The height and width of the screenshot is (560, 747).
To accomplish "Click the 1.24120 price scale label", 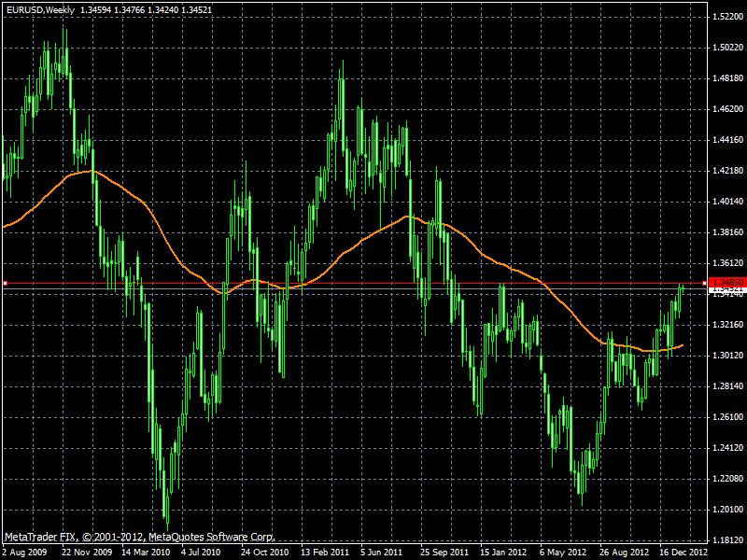I will 728,448.
